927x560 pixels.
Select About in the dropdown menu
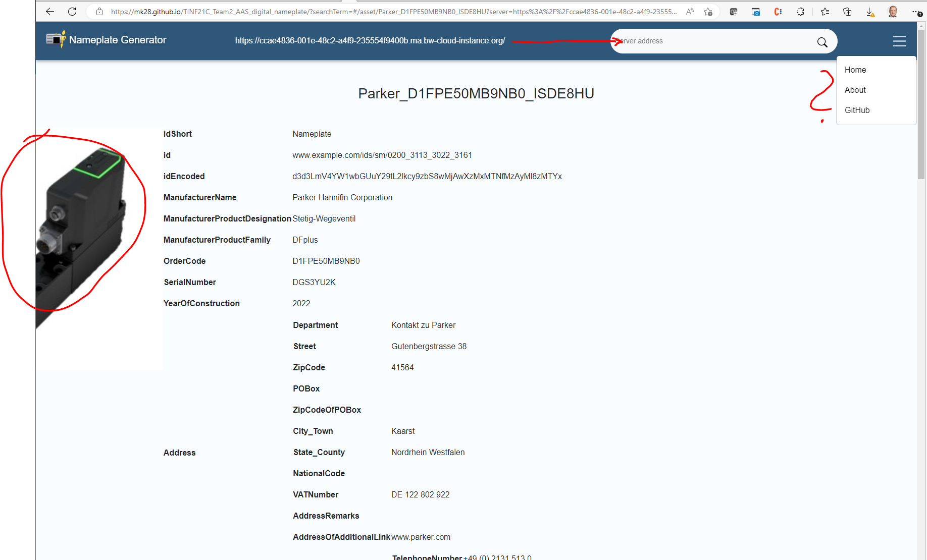point(855,90)
